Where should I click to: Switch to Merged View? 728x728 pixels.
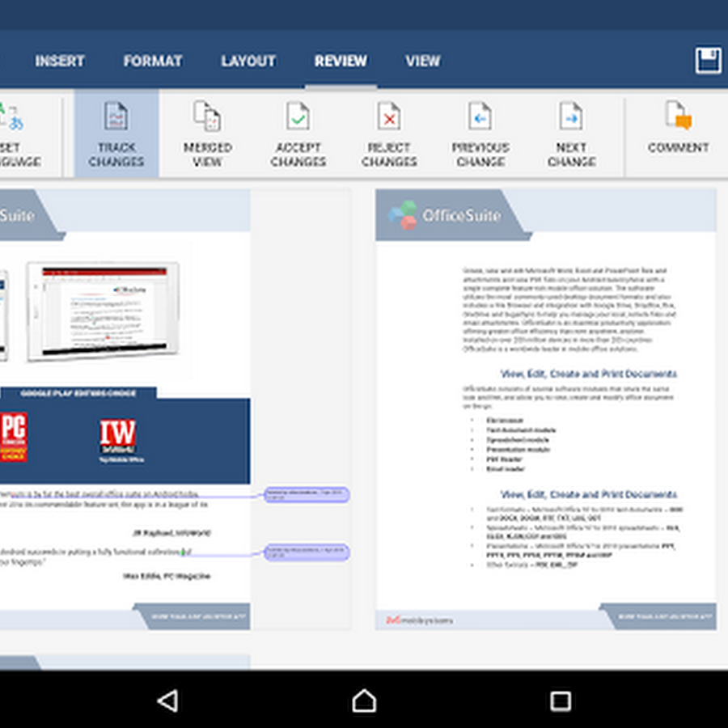pos(207,133)
